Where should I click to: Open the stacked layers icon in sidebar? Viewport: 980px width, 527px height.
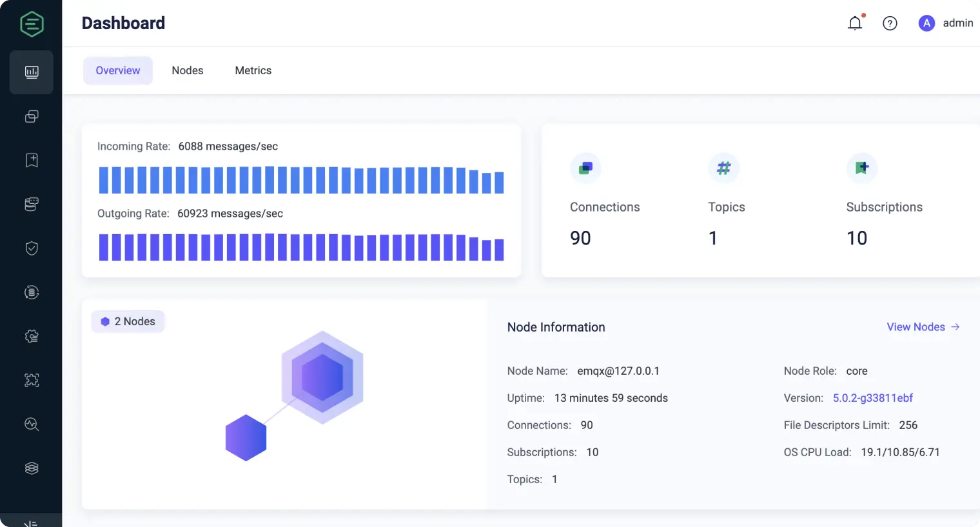click(32, 468)
